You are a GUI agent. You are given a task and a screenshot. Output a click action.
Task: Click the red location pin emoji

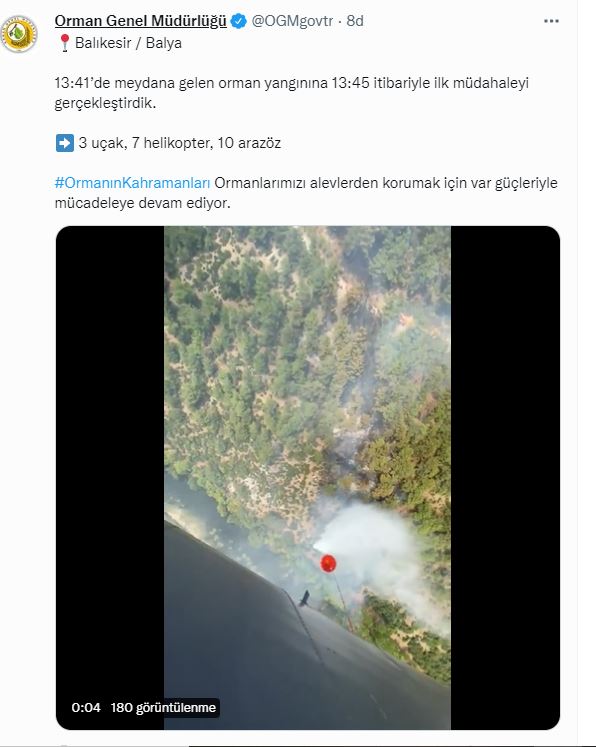65,43
